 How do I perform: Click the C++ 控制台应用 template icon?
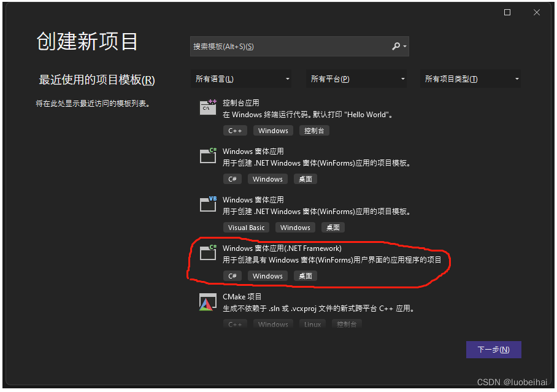[x=207, y=107]
